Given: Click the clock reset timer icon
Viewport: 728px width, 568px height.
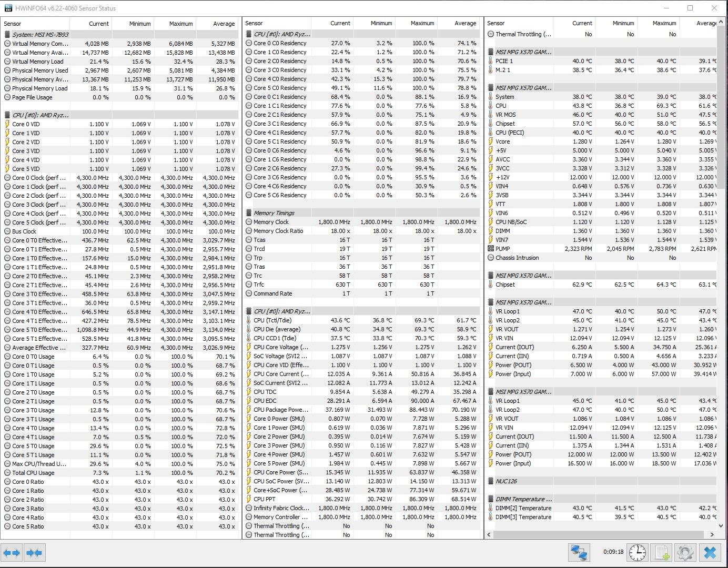Looking at the screenshot, I should (x=638, y=553).
